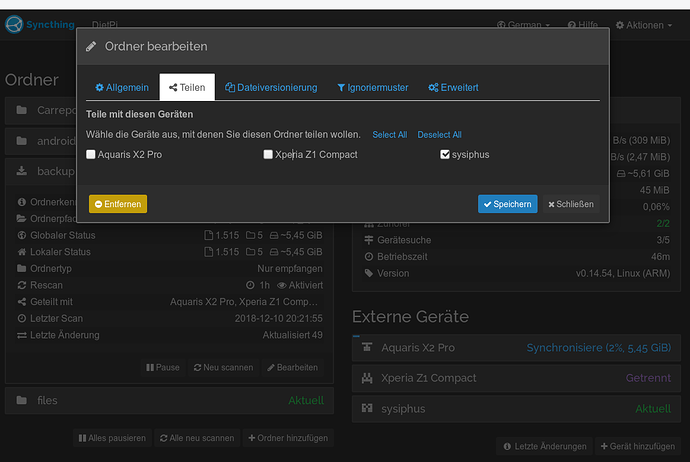Click the android folder icon
The image size is (690, 462).
click(x=22, y=141)
